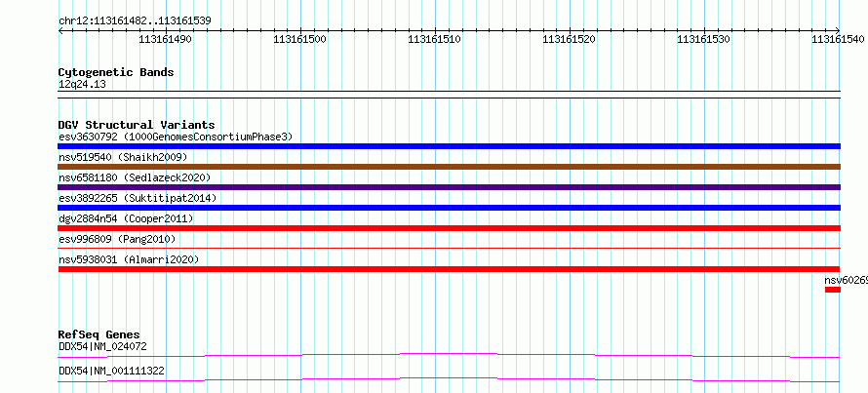This screenshot has width=868, height=393.
Task: Click the purple bar under nsv6581180
Action: (449, 187)
